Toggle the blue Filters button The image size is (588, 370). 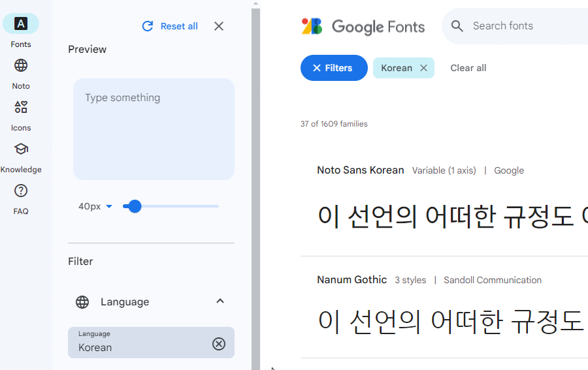[x=334, y=68]
